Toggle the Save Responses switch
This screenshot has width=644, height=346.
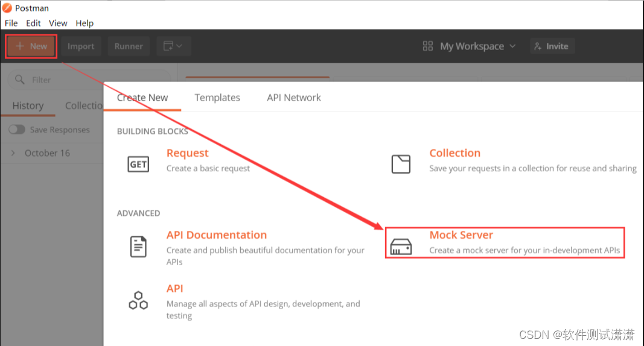click(x=18, y=130)
